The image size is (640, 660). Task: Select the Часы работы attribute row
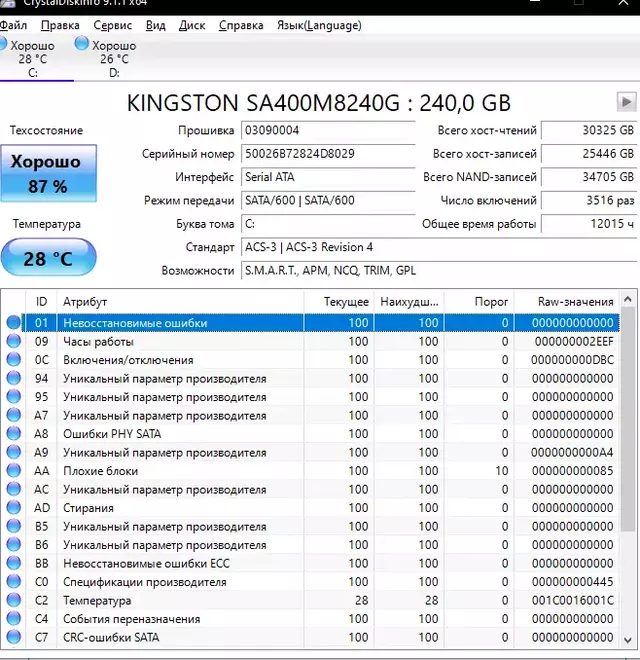[x=320, y=341]
